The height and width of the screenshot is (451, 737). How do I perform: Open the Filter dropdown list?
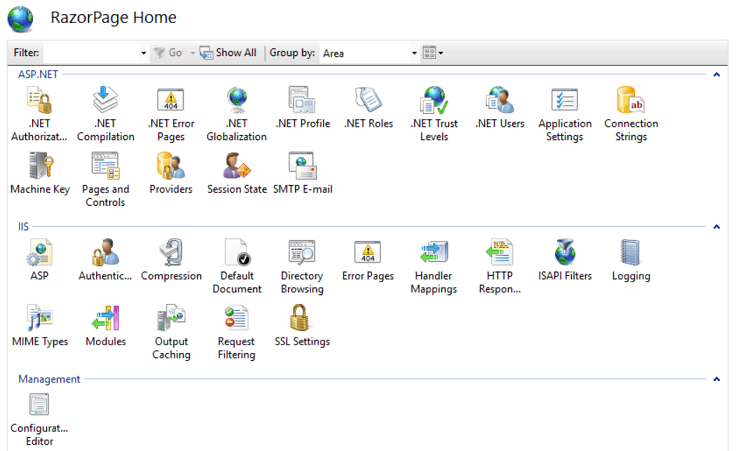click(144, 53)
